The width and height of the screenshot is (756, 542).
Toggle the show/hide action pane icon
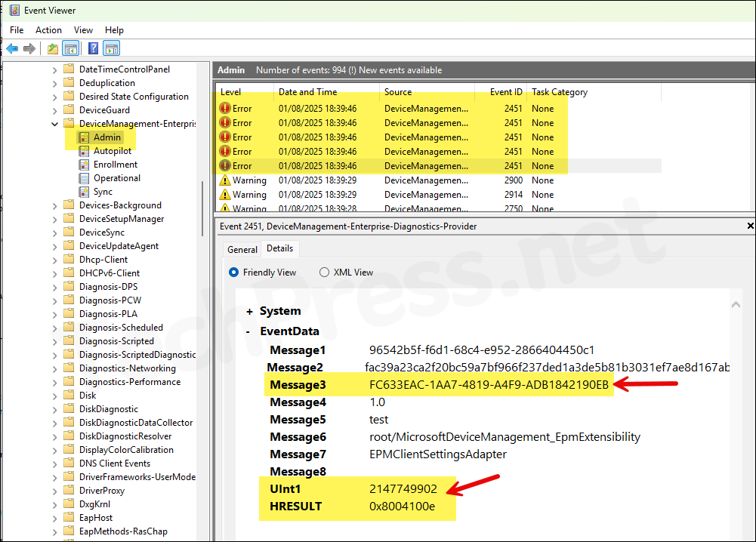click(111, 48)
